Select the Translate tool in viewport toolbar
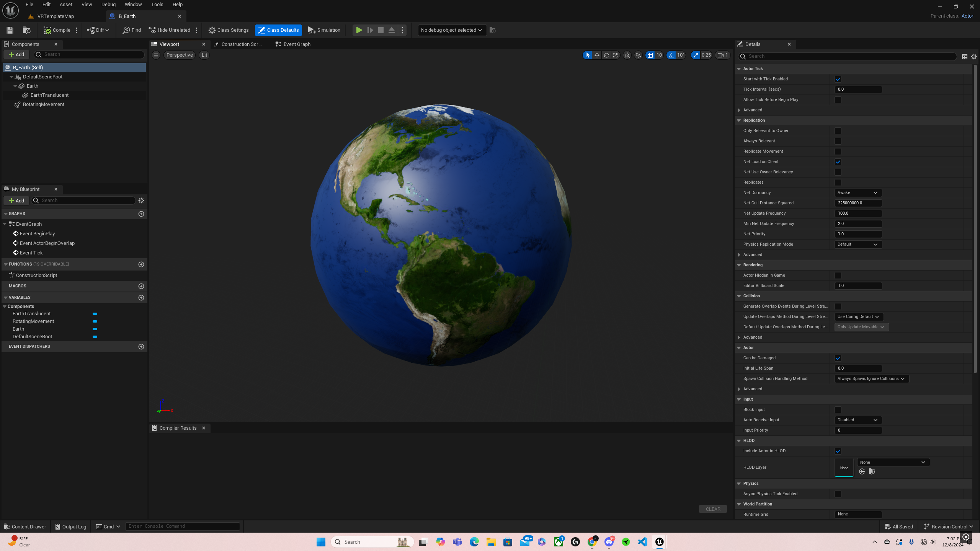Image resolution: width=980 pixels, height=551 pixels. 597,55
